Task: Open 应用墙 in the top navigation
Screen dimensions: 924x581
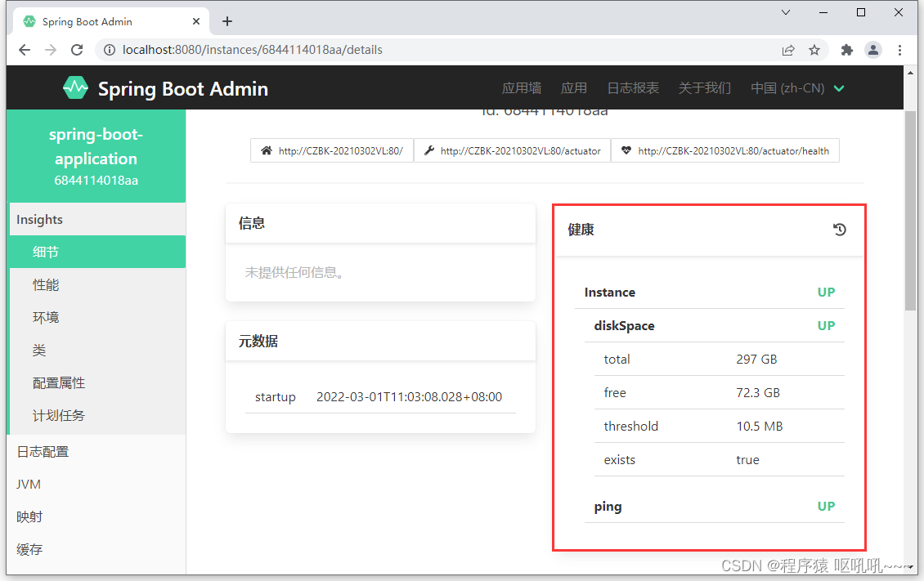Action: pos(522,88)
